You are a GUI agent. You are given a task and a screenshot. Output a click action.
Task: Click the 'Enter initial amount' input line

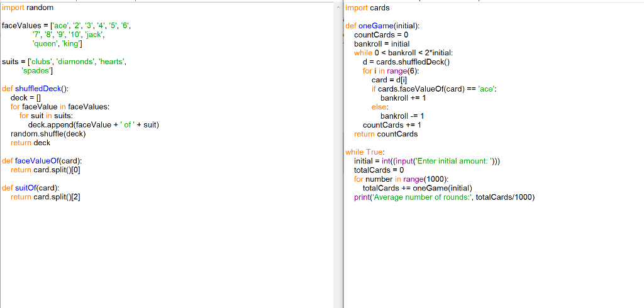coord(427,162)
